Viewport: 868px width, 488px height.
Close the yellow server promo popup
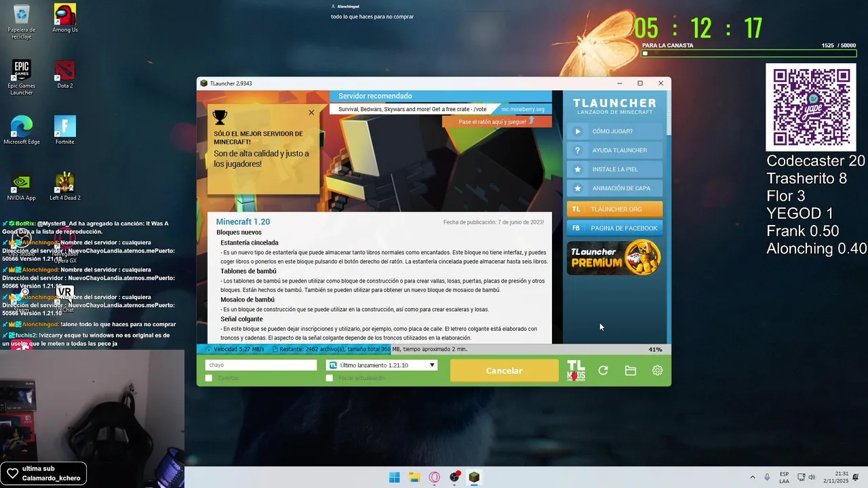[x=311, y=113]
